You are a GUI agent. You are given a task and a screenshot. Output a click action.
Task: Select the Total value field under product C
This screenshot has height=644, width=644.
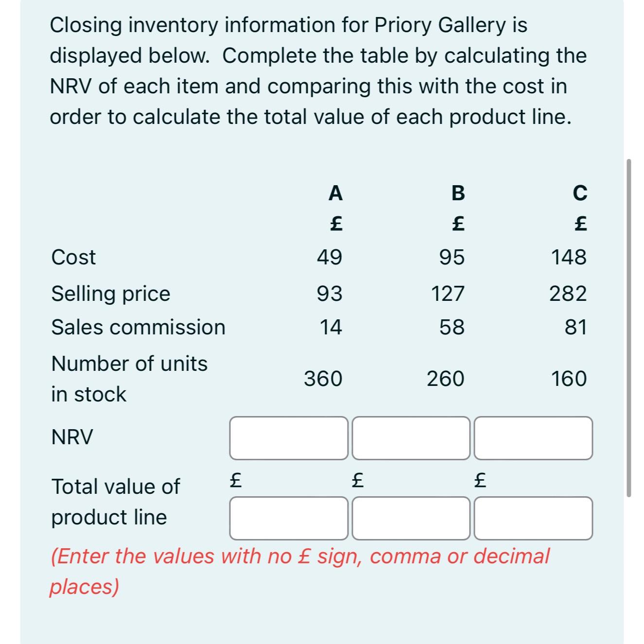tap(533, 518)
